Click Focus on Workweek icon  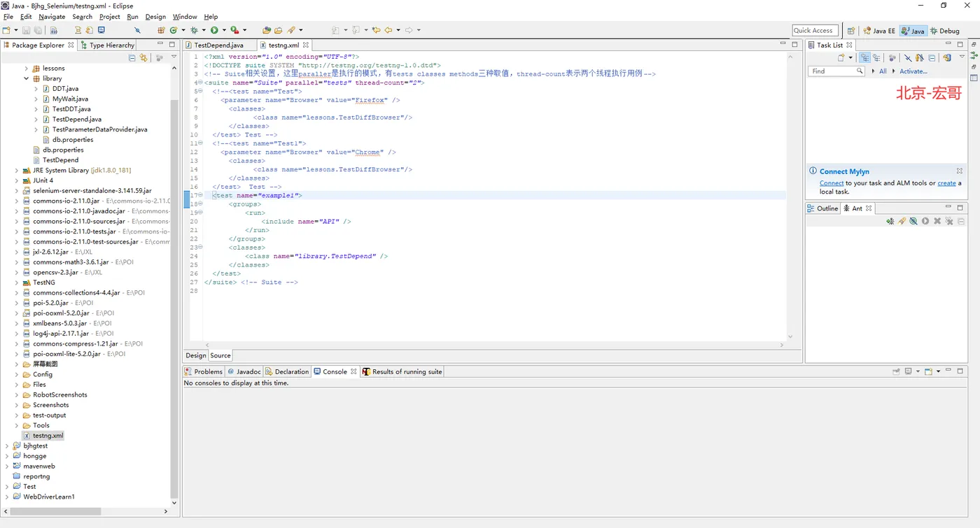point(892,57)
